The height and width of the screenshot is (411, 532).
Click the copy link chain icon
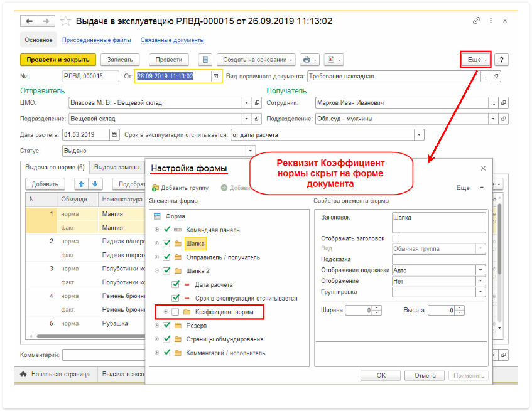[x=478, y=21]
